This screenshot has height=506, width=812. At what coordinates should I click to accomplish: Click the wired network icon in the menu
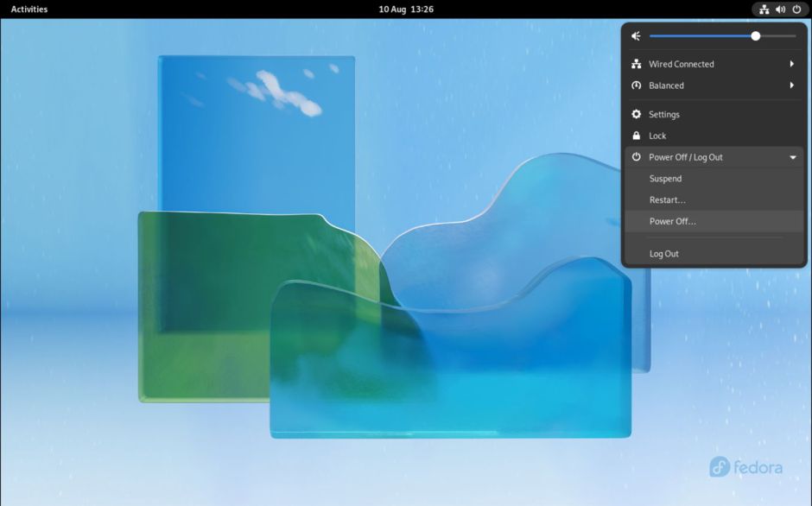[637, 64]
